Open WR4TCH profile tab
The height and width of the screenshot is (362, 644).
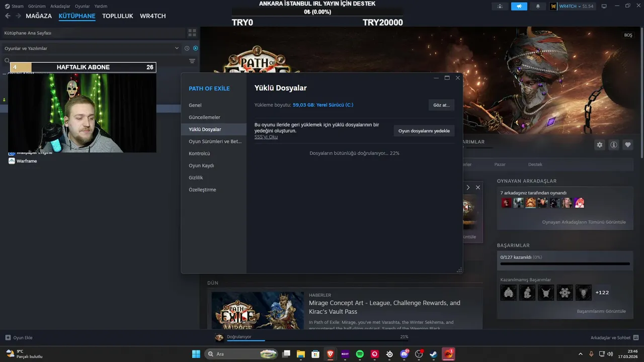click(x=153, y=16)
